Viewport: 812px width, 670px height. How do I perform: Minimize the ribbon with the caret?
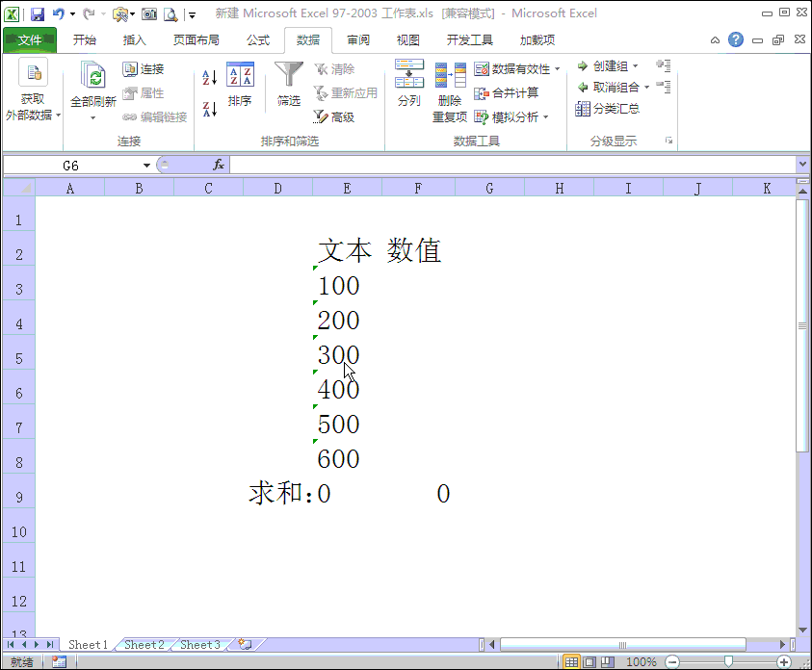click(715, 39)
